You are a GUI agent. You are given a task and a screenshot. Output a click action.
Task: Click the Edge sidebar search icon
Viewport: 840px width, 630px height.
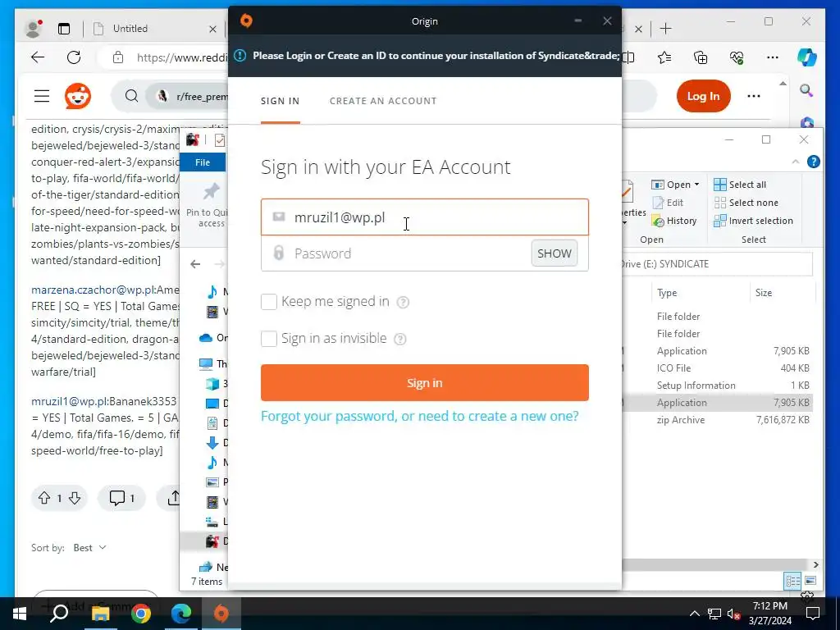(806, 90)
